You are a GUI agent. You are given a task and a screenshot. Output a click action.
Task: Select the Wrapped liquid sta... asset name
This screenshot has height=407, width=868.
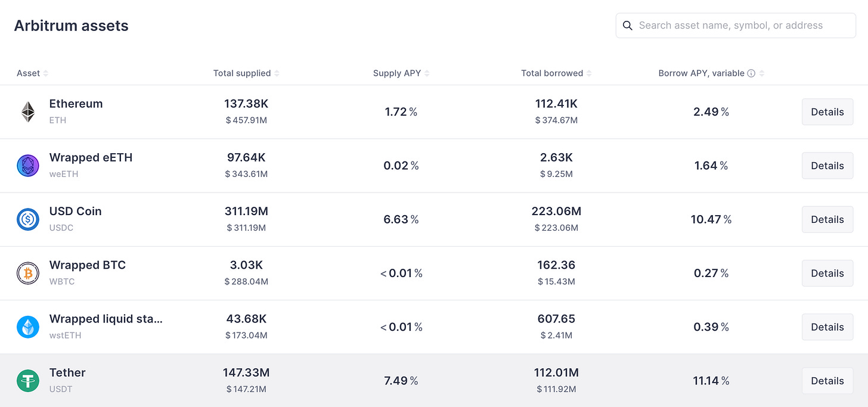pos(106,319)
